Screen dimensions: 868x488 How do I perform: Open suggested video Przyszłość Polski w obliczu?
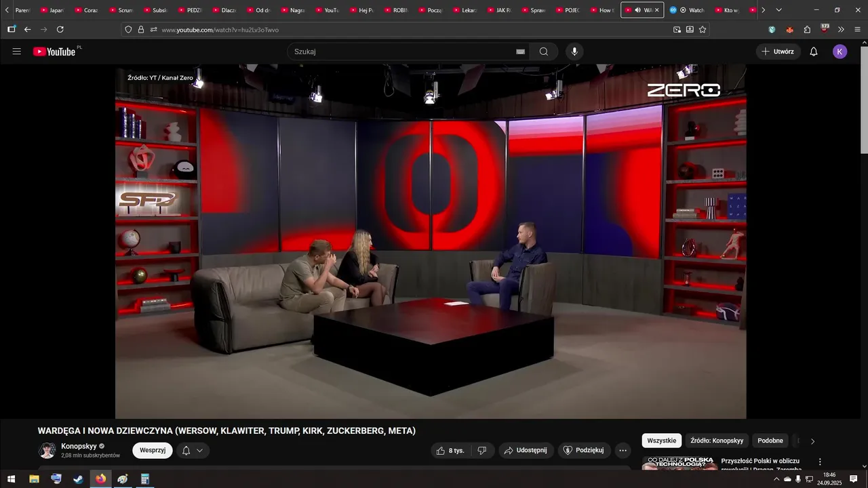point(760,465)
